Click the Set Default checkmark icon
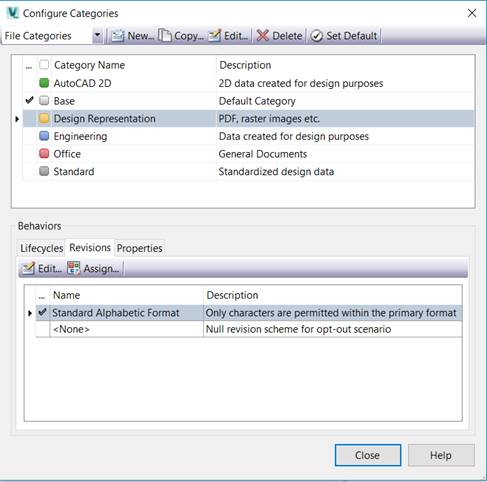The image size is (487, 482). pos(316,36)
